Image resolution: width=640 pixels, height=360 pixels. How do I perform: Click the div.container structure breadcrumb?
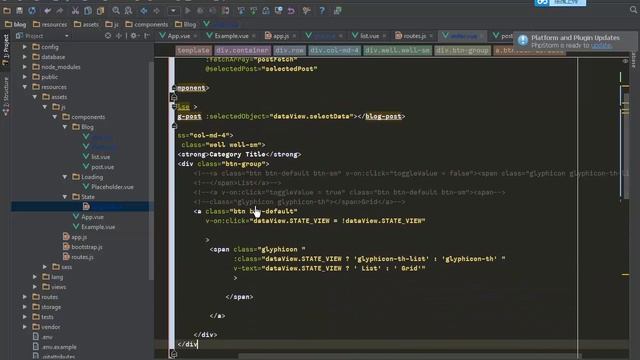(242, 50)
